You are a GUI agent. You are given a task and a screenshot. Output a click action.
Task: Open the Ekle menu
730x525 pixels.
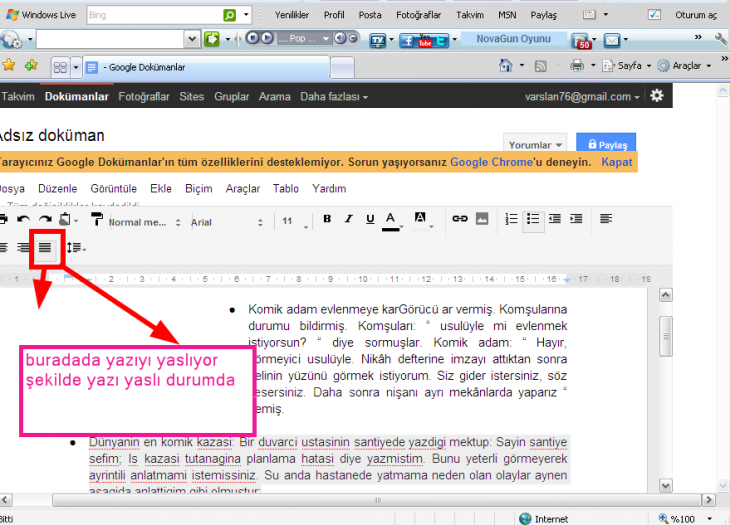(x=161, y=189)
